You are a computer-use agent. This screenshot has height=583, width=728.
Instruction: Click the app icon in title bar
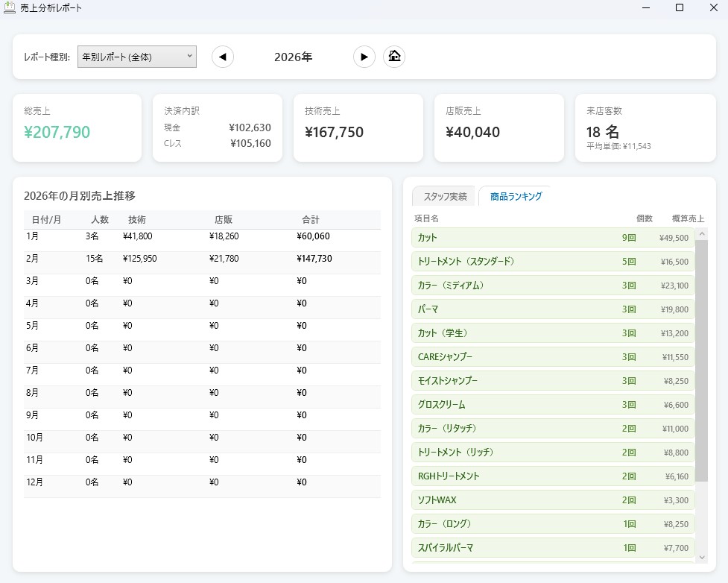pos(10,8)
